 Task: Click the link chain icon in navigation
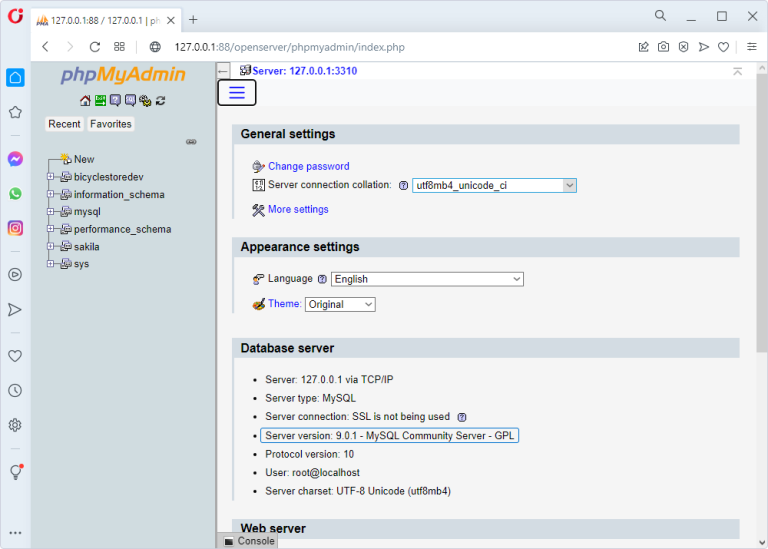[x=191, y=142]
